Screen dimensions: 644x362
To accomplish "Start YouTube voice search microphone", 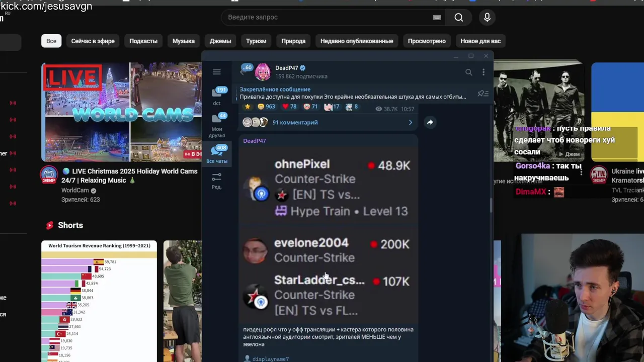I will tap(487, 17).
